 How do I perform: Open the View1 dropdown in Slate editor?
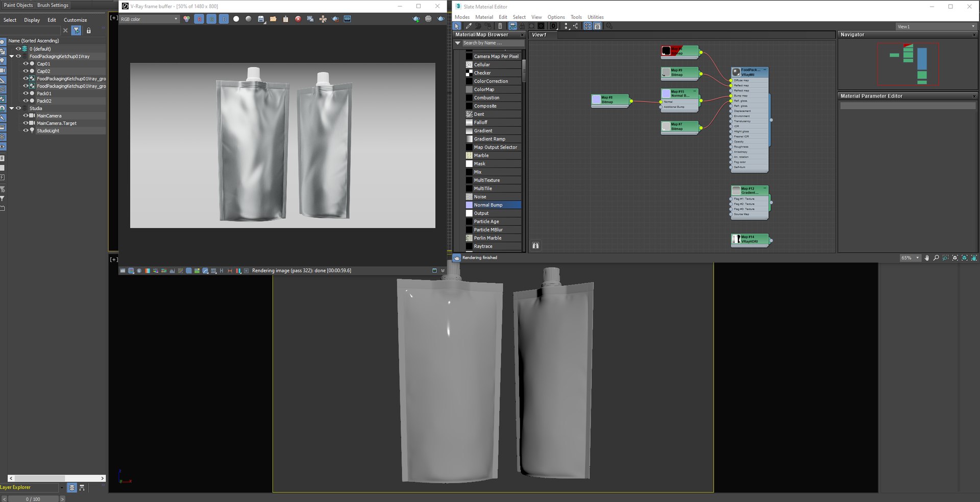coord(936,27)
